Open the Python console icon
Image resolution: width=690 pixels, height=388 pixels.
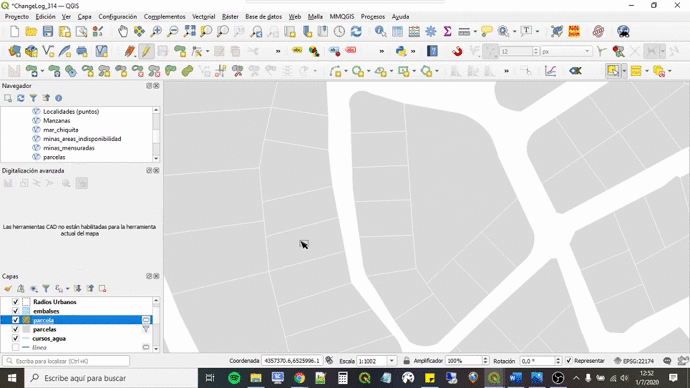click(x=401, y=51)
